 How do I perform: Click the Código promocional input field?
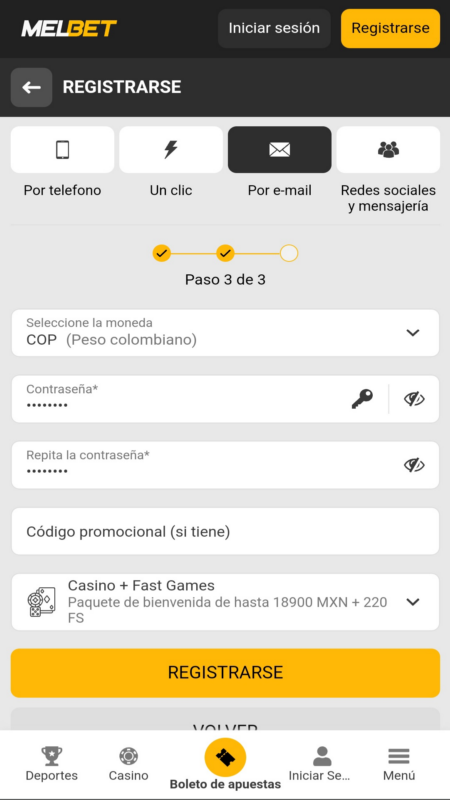point(225,531)
